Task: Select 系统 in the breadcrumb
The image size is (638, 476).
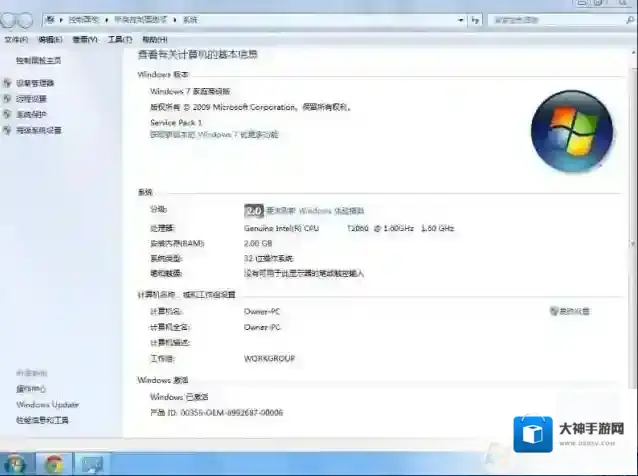Action: pos(190,20)
